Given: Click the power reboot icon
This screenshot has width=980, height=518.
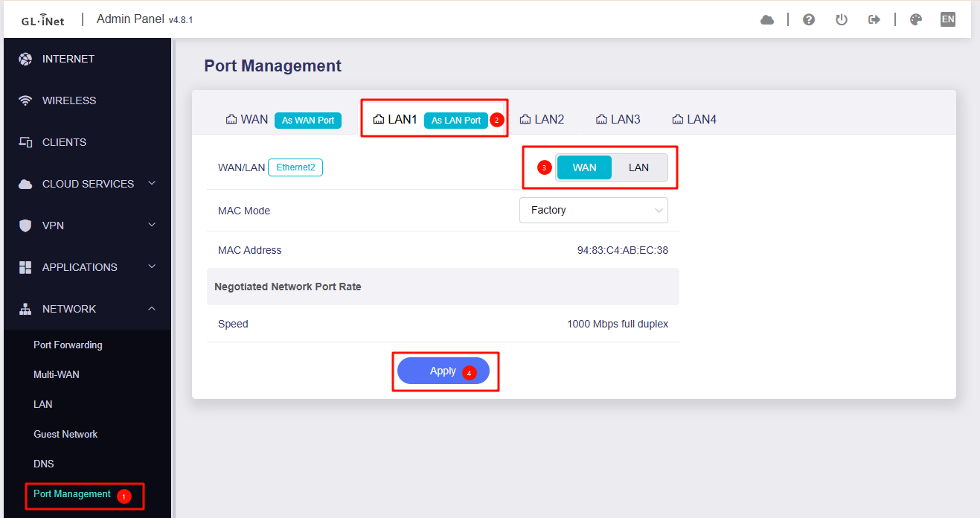Looking at the screenshot, I should coord(842,20).
